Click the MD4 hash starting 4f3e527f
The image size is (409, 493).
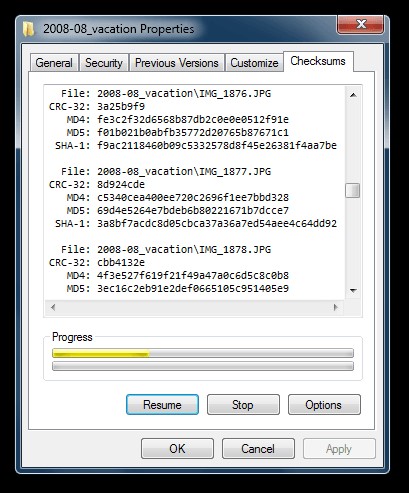pyautogui.click(x=193, y=276)
